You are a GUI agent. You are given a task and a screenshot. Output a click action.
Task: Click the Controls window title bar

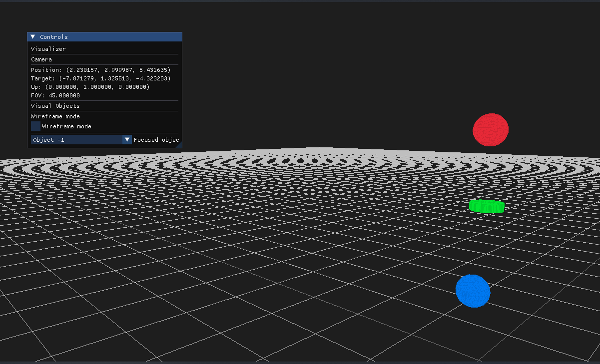[104, 37]
